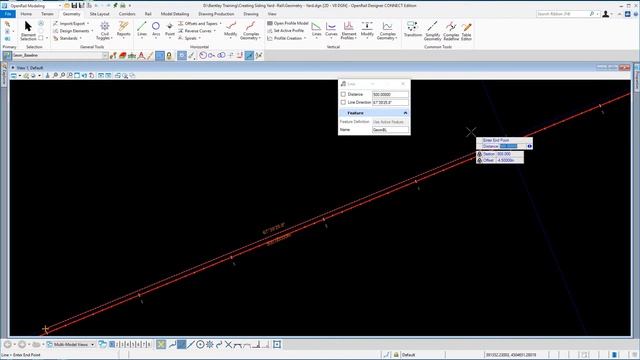Tick the Line Direction checkbox
This screenshot has height=360, width=640.
click(343, 102)
